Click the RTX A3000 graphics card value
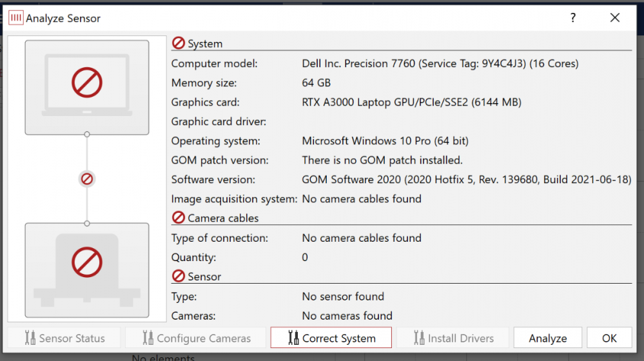The image size is (644, 361). click(411, 102)
